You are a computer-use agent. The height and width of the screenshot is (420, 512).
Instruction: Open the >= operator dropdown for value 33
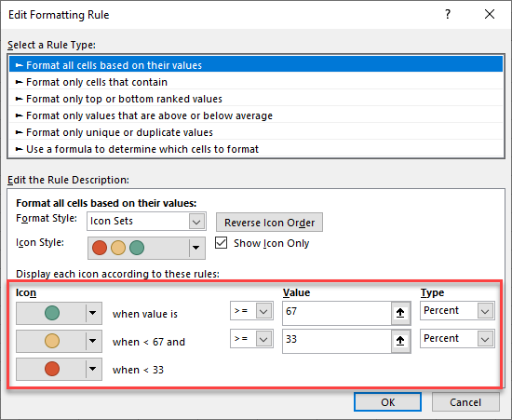(x=251, y=339)
